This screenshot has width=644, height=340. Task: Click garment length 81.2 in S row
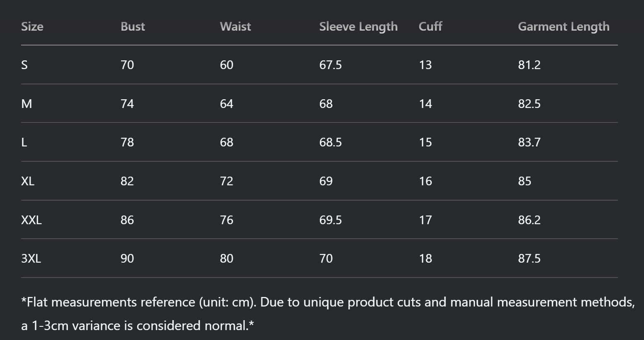tap(529, 65)
